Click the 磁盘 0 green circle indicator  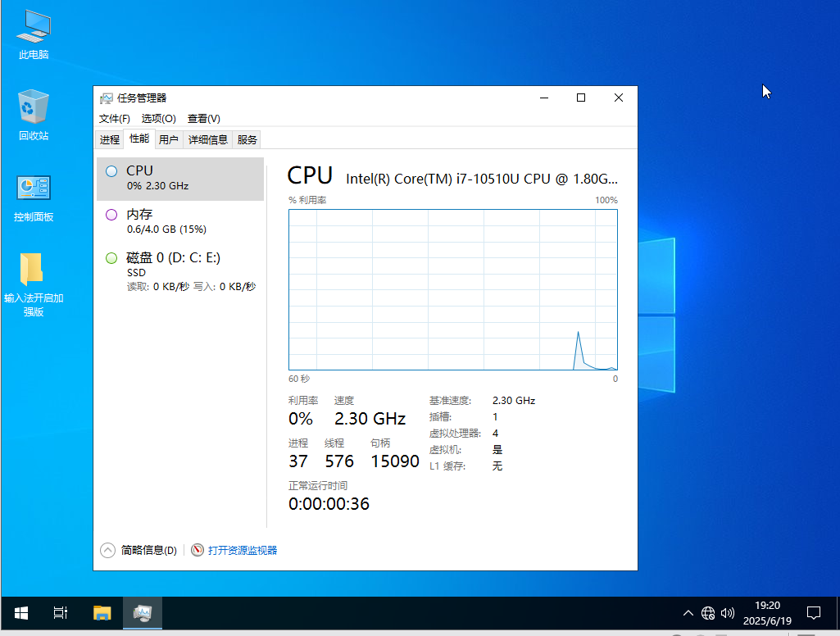click(x=111, y=258)
